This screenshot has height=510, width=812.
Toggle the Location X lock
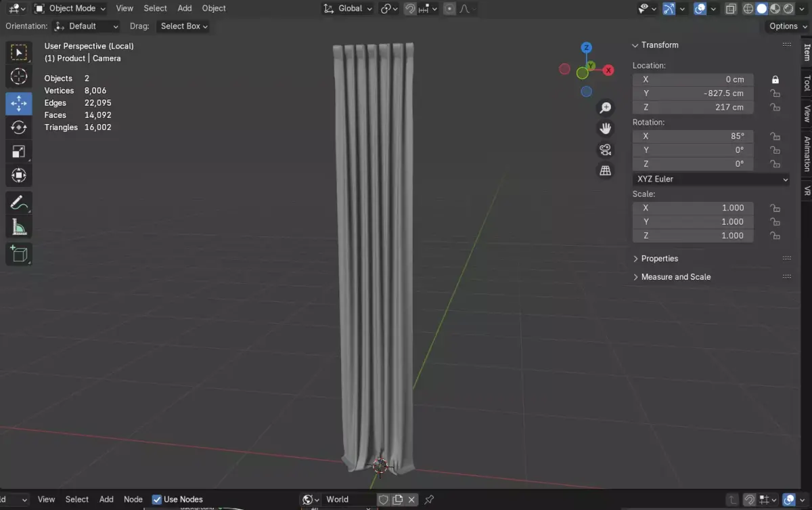[775, 79]
